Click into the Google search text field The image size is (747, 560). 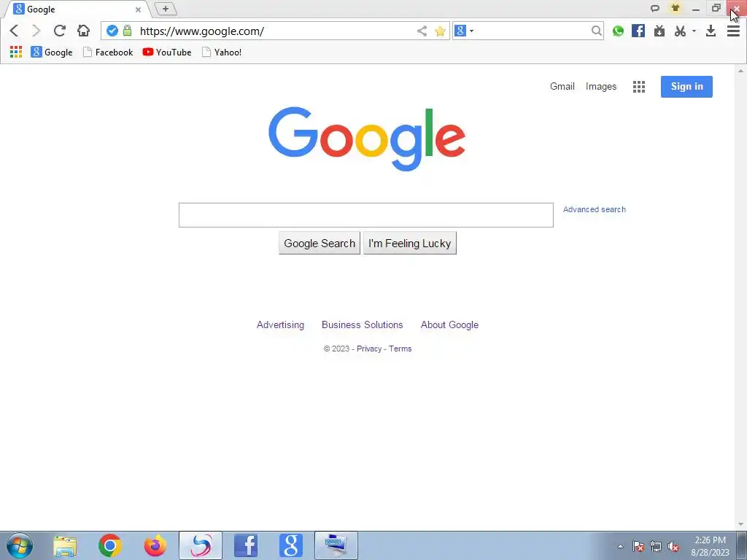point(366,215)
